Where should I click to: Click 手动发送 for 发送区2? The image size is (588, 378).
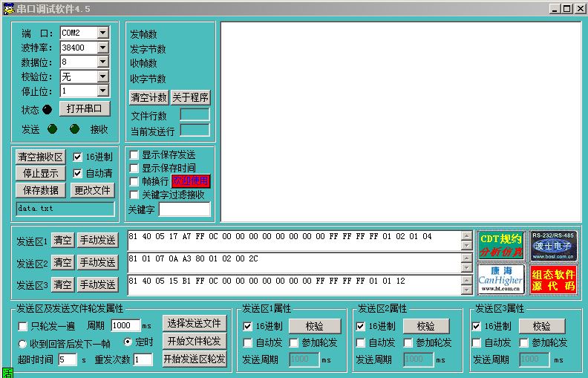coord(98,262)
